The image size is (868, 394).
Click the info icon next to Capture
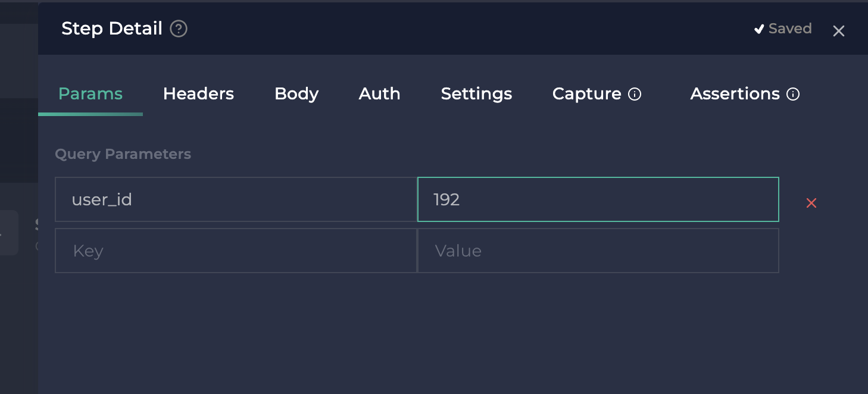click(x=635, y=94)
